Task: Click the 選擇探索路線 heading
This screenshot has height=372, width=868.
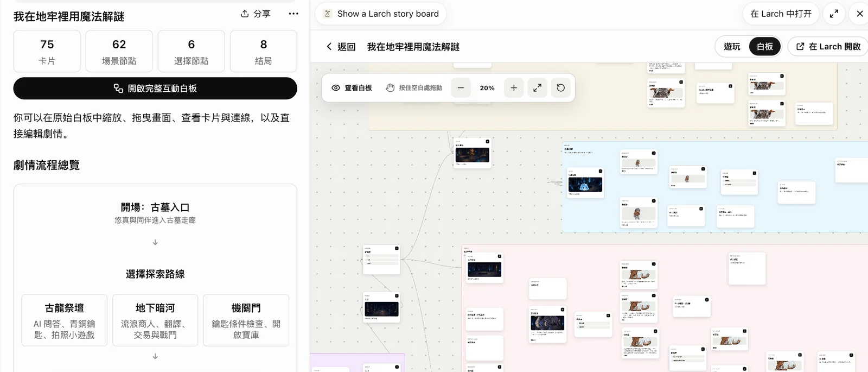Action: coord(155,274)
